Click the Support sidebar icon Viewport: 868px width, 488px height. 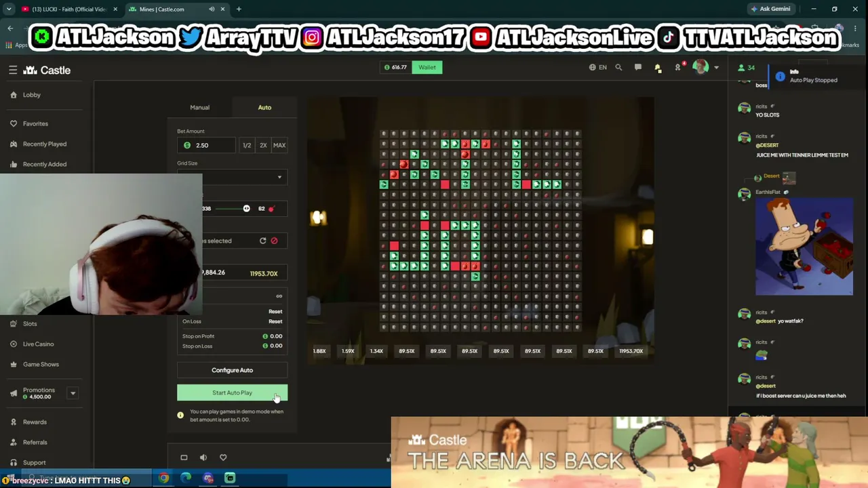pos(14,462)
